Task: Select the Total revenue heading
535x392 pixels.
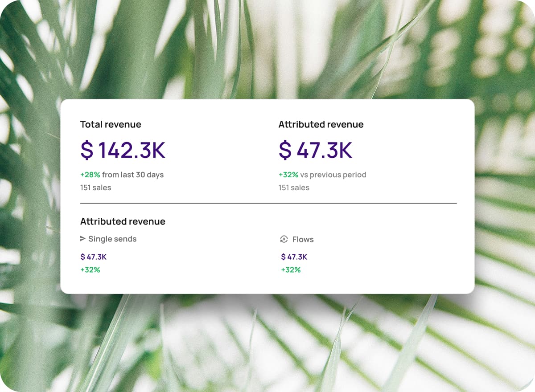Action: click(x=111, y=125)
